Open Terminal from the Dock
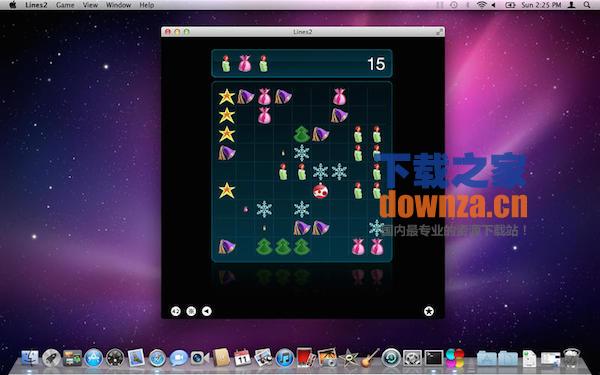The image size is (600, 375). coord(434,358)
